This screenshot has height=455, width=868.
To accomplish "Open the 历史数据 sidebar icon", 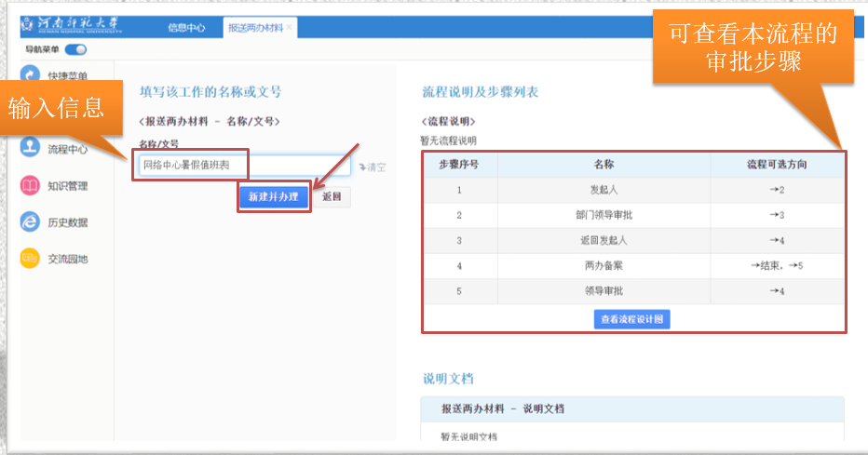I will 31,222.
